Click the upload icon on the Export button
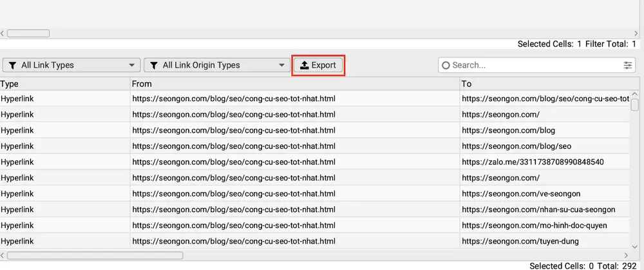Screen dimensions: 644x270 305,65
